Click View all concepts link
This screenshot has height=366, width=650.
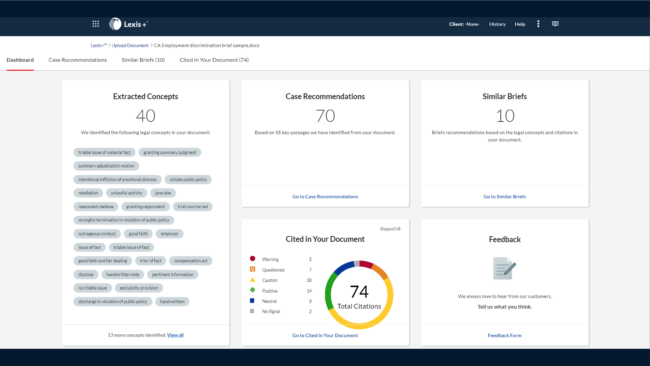click(x=175, y=335)
